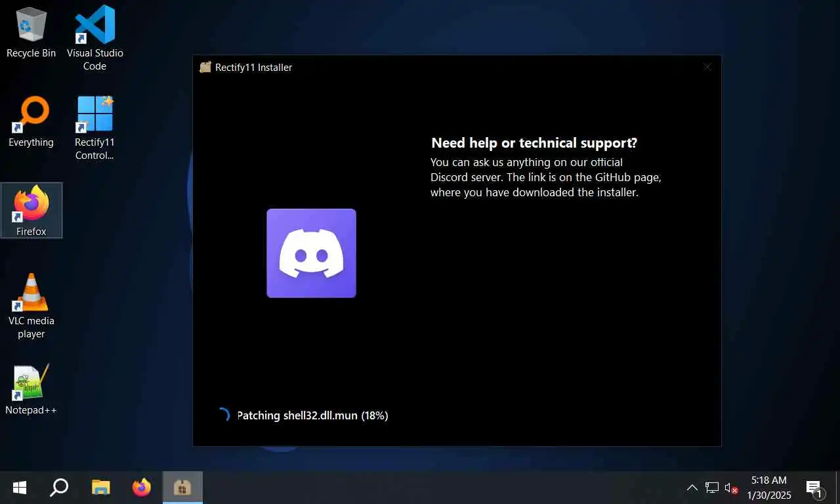Launch Firefox from the taskbar

(x=141, y=488)
